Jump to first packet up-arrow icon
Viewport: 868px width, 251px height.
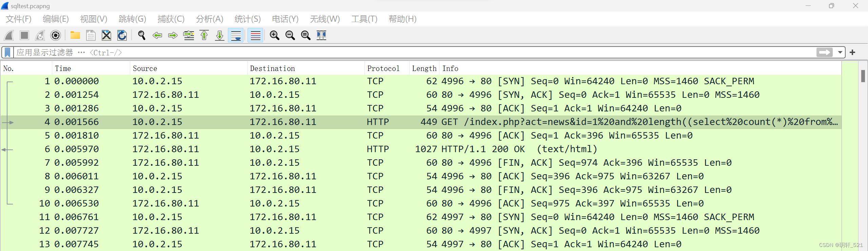[x=204, y=35]
